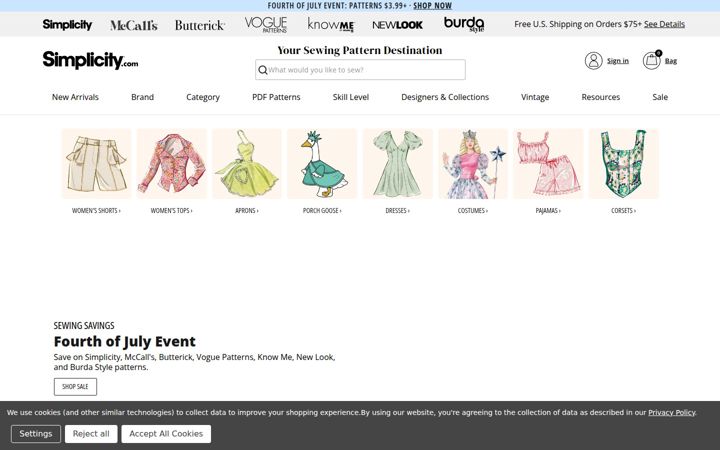Screen dimensions: 720x450
Task: Open the shopping bag icon
Action: (652, 60)
